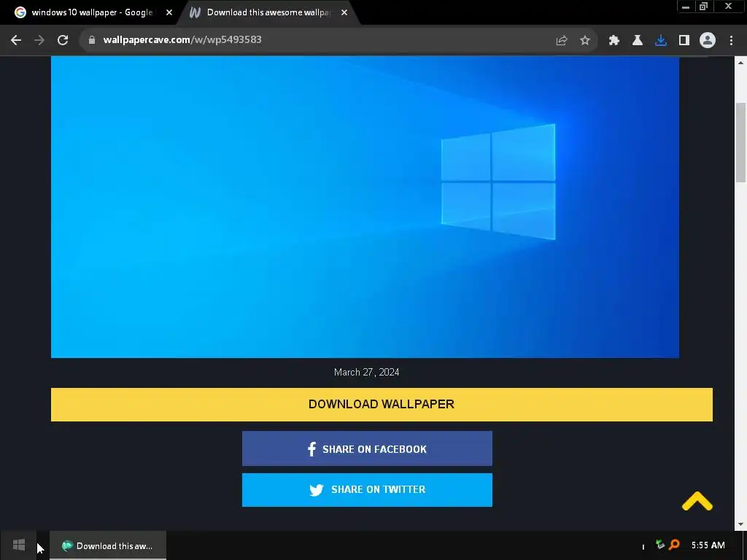Viewport: 747px width, 560px height.
Task: Share wallpaper on Facebook
Action: tap(367, 448)
